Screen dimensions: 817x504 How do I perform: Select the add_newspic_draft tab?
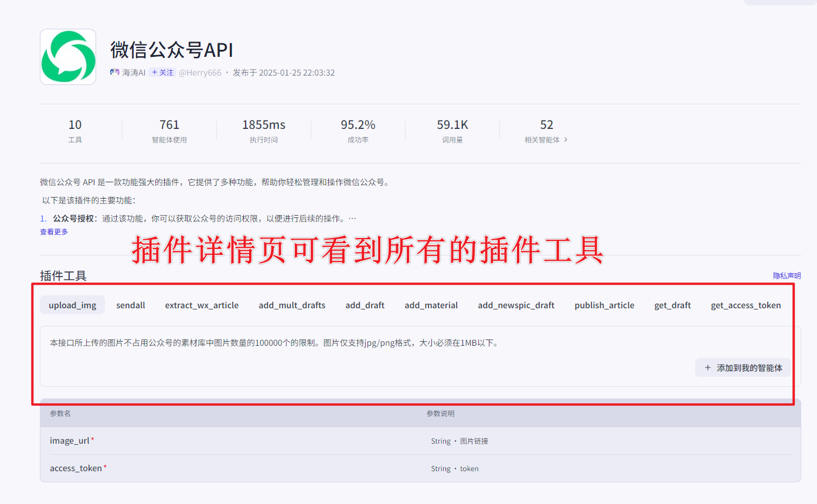pos(516,305)
